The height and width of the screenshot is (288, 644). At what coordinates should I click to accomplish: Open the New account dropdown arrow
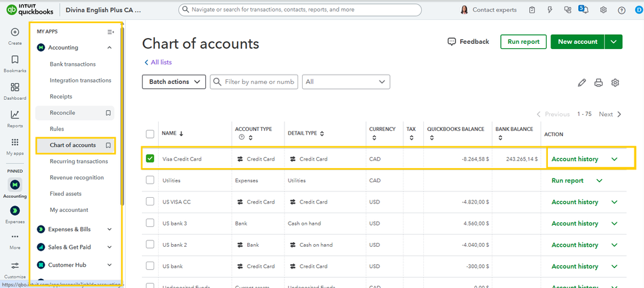click(x=614, y=42)
